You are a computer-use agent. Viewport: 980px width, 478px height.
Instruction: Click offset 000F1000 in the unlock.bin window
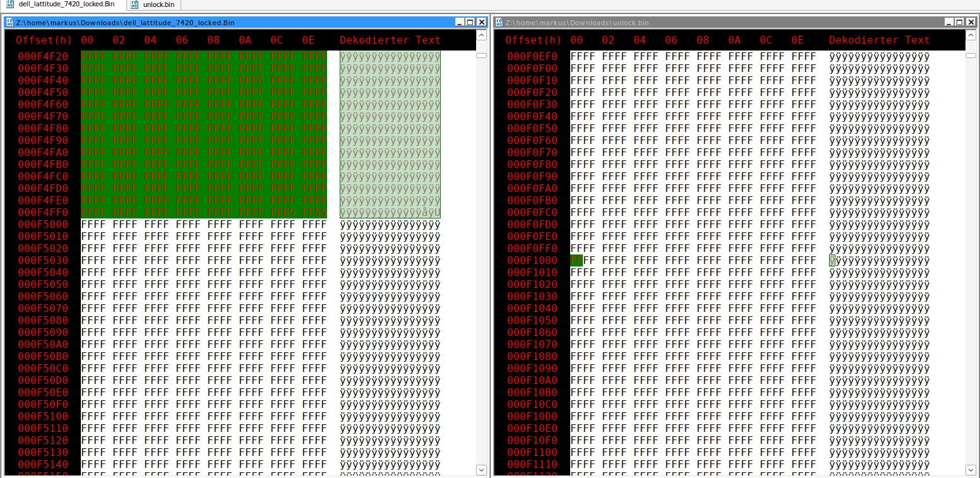532,261
